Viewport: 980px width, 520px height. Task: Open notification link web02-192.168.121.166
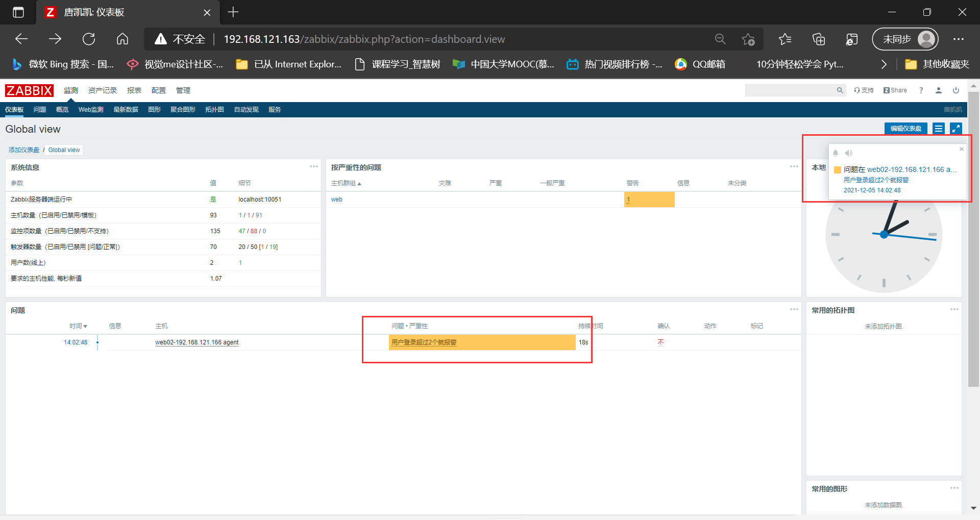(912, 169)
